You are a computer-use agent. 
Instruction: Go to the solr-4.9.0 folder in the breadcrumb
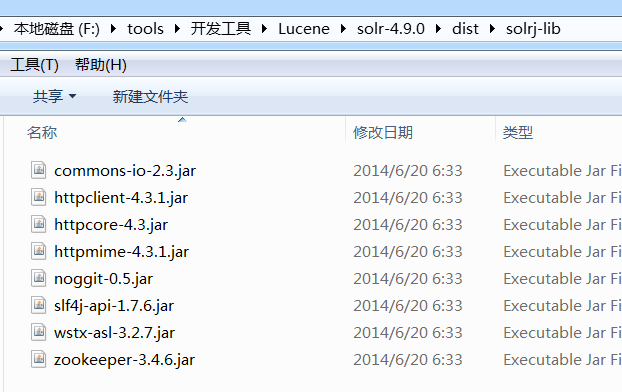391,29
